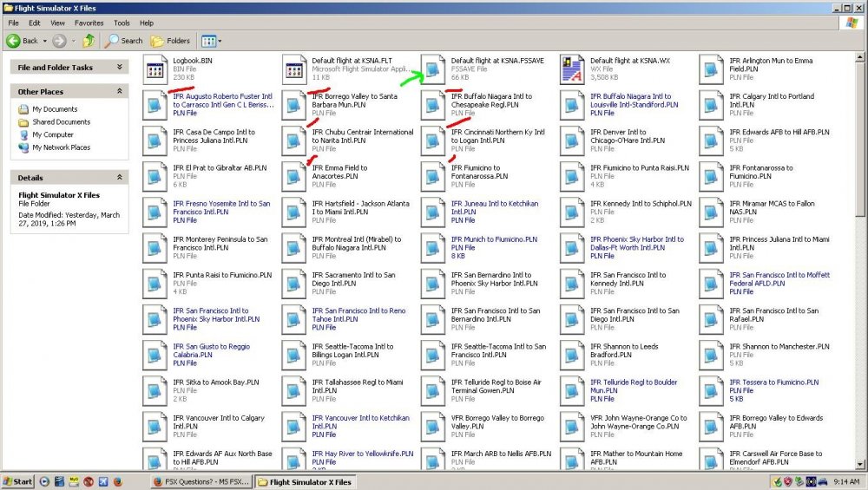868x490 pixels.
Task: Collapse the Details panel
Action: tap(120, 178)
